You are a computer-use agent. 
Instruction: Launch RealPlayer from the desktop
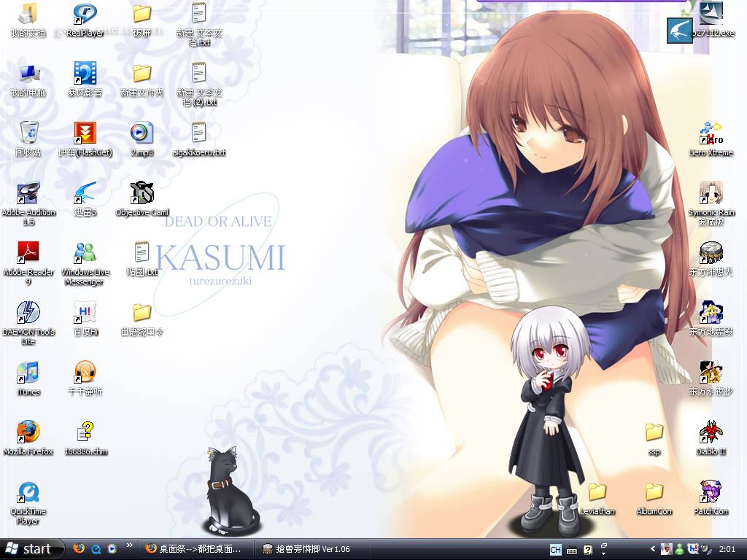click(x=85, y=20)
